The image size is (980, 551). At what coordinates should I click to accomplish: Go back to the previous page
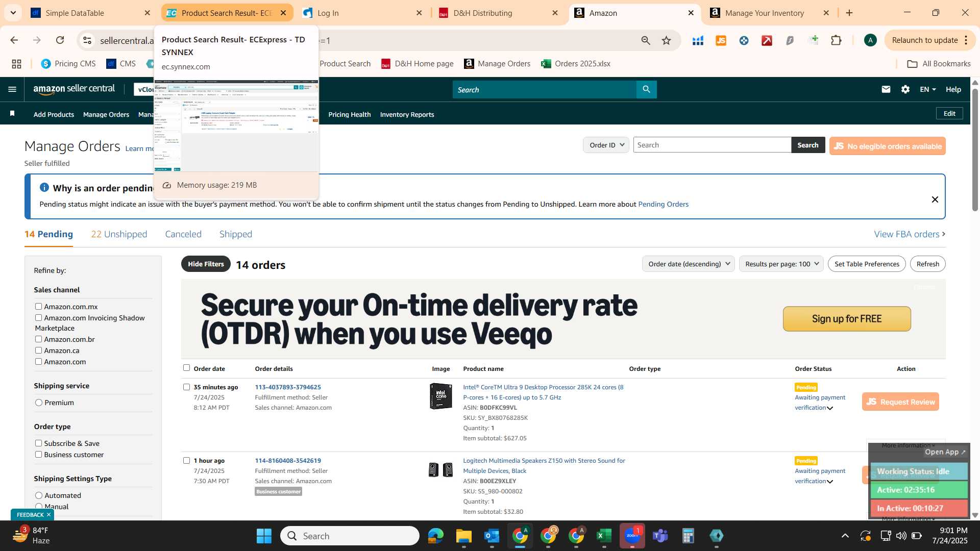coord(14,40)
